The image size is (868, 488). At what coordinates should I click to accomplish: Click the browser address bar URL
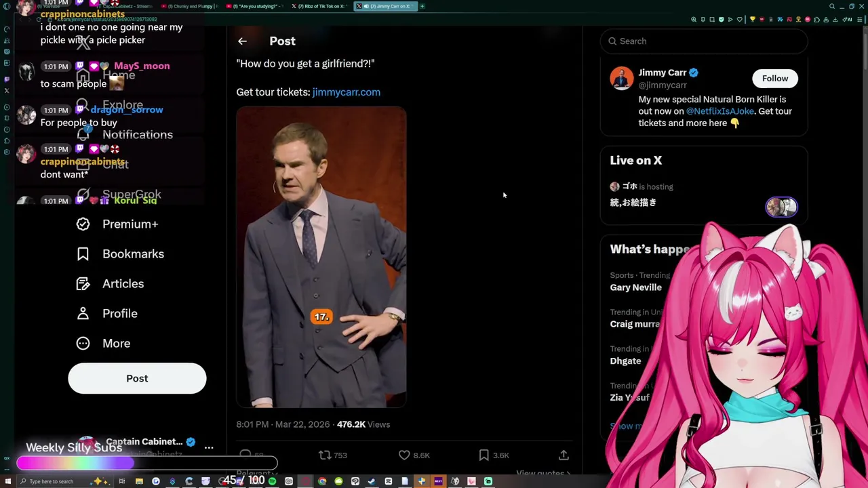tap(107, 20)
